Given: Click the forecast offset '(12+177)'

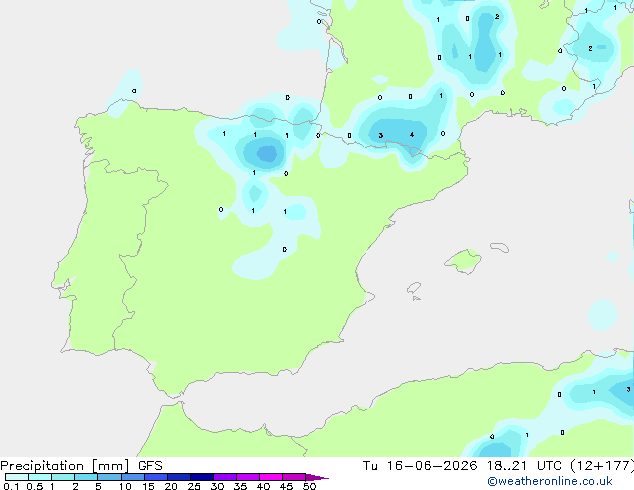Looking at the screenshot, I should click(x=602, y=466).
